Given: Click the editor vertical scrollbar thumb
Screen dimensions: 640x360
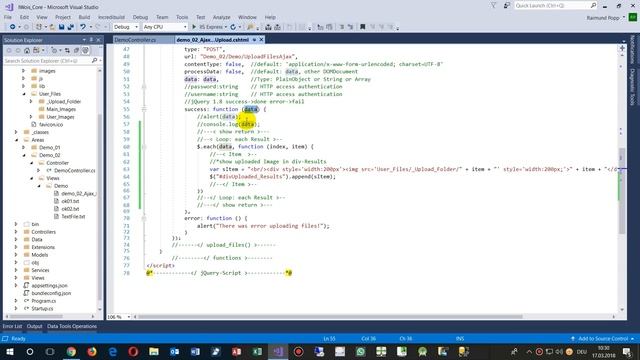Looking at the screenshot, I should pyautogui.click(x=622, y=190).
